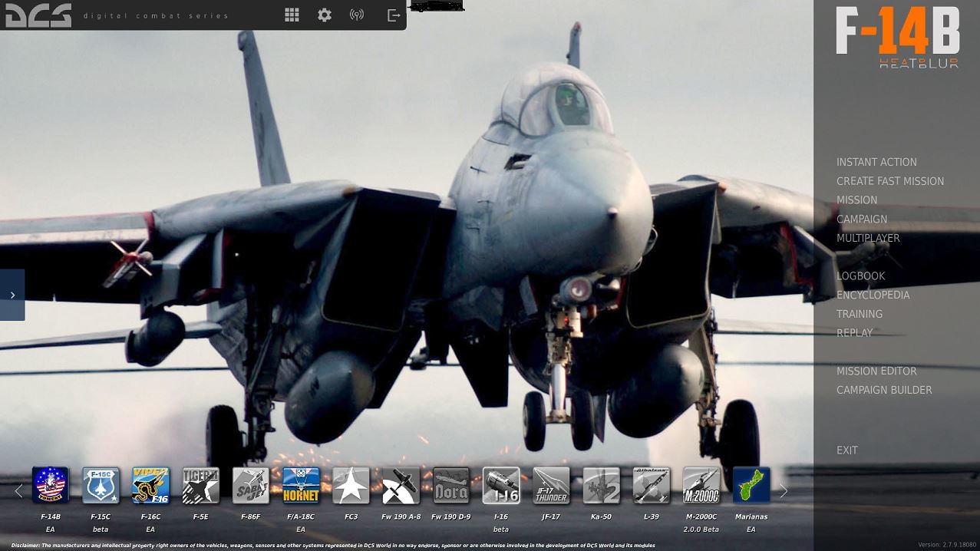The height and width of the screenshot is (551, 980).
Task: Click the 'Ka-50' label text
Action: pos(602,517)
